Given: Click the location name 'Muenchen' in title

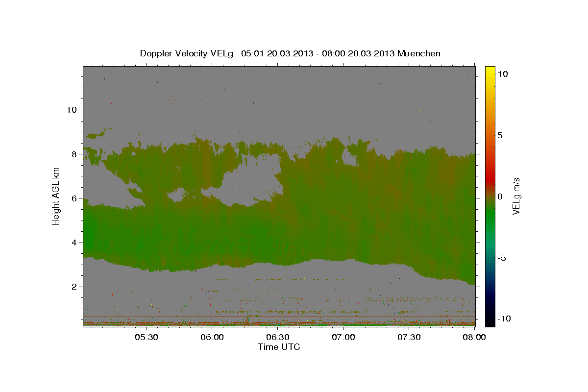Looking at the screenshot, I should (419, 53).
